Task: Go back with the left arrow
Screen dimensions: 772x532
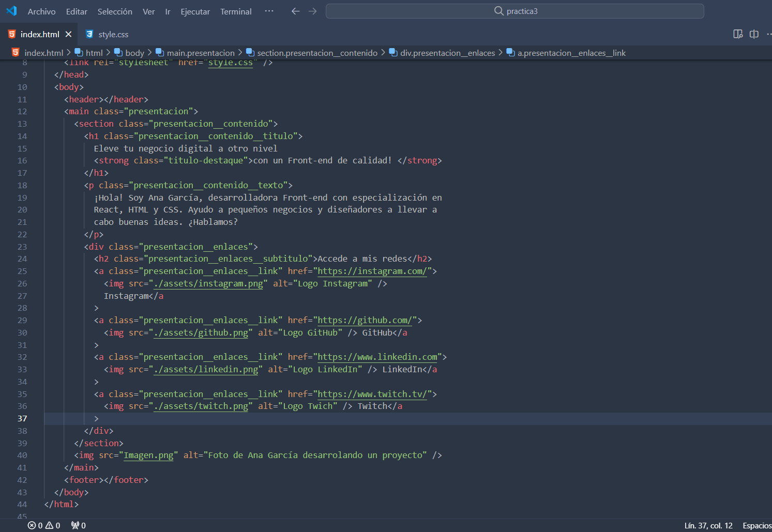Action: (x=296, y=11)
